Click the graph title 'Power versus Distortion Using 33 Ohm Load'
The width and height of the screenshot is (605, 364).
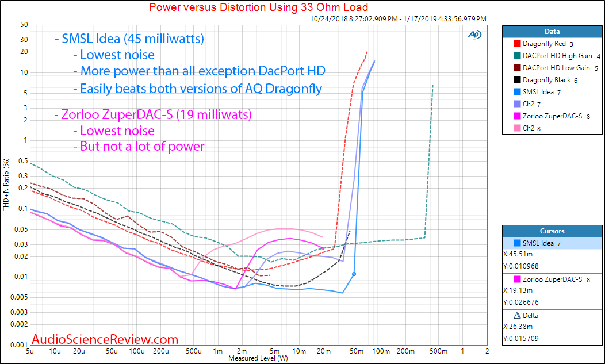259,7
